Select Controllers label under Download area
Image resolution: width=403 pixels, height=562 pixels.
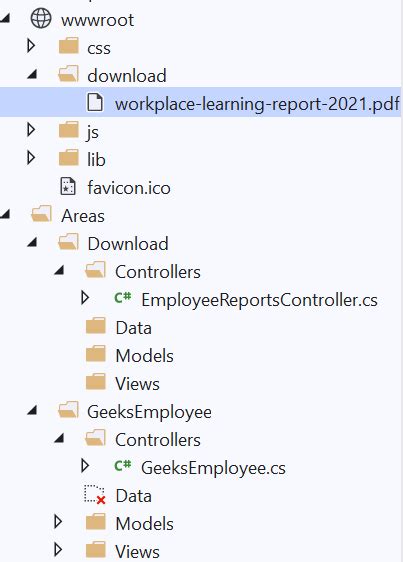pos(158,272)
